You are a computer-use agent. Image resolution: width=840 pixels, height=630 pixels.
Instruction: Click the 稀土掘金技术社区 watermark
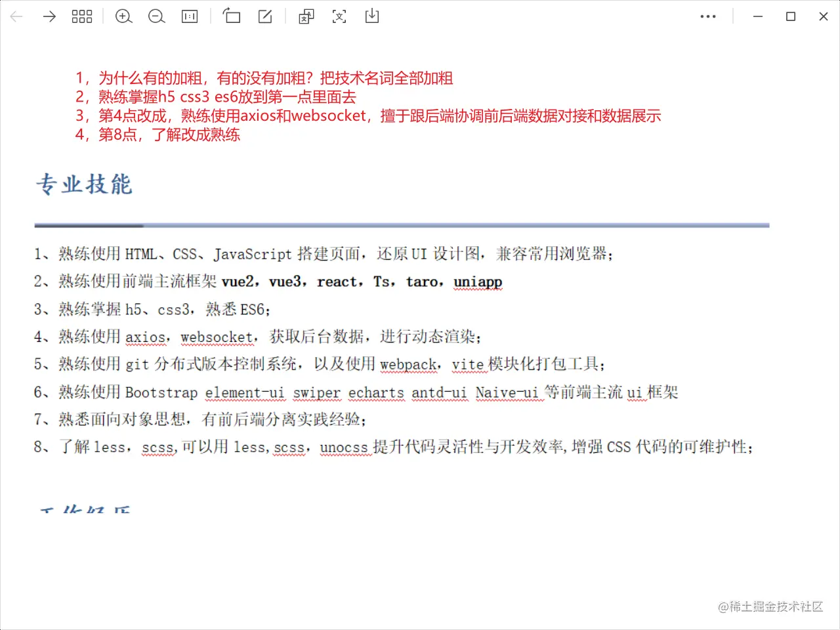pos(772,608)
